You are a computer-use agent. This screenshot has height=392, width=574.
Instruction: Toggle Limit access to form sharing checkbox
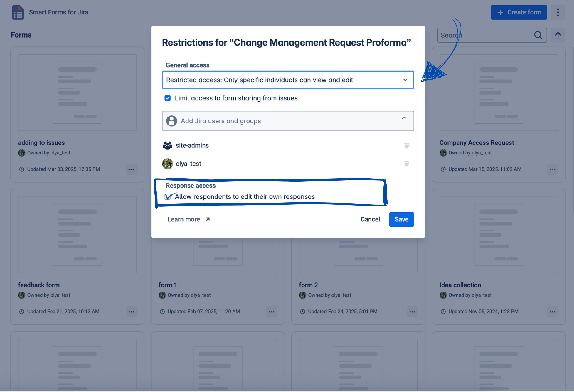click(x=168, y=98)
